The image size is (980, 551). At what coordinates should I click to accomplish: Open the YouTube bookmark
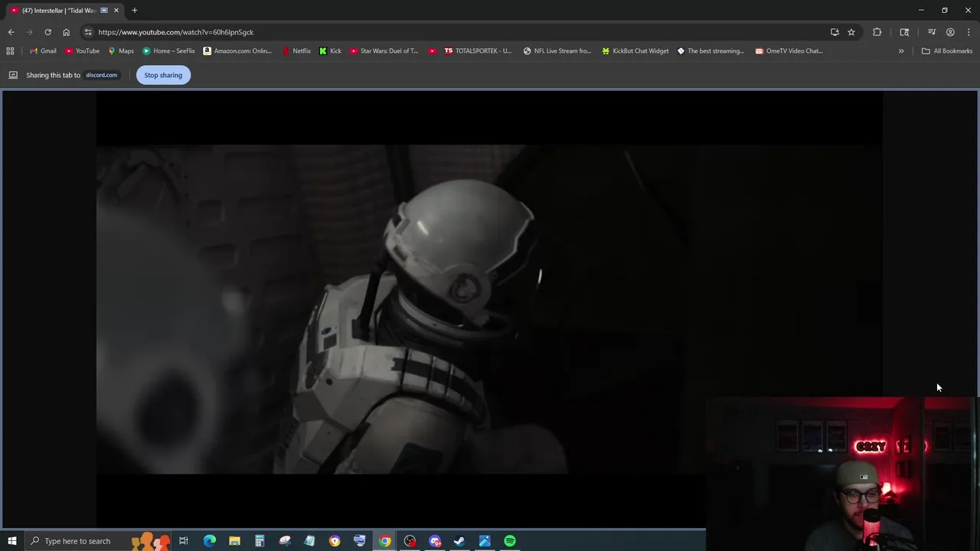click(82, 51)
